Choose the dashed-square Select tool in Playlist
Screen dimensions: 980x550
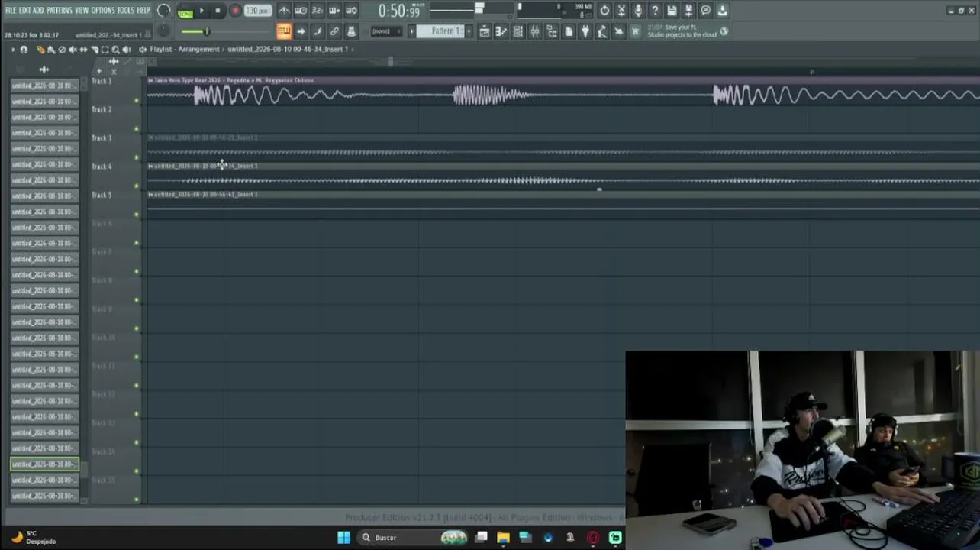(x=105, y=50)
